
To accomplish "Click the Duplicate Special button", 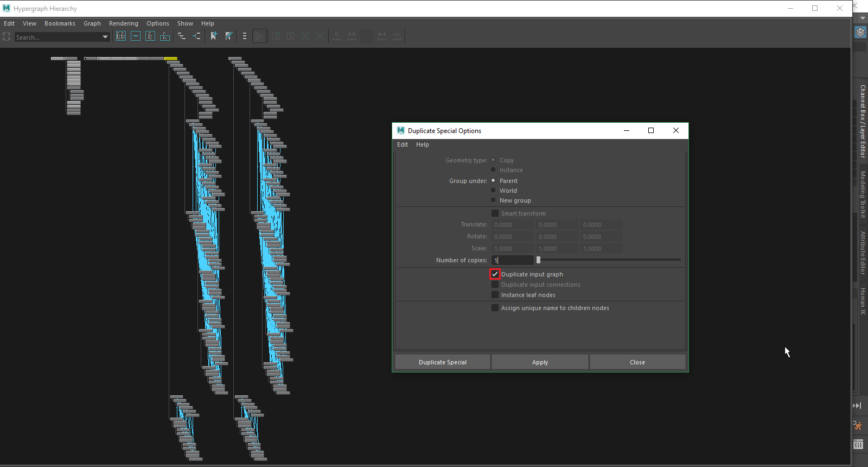I will 443,362.
